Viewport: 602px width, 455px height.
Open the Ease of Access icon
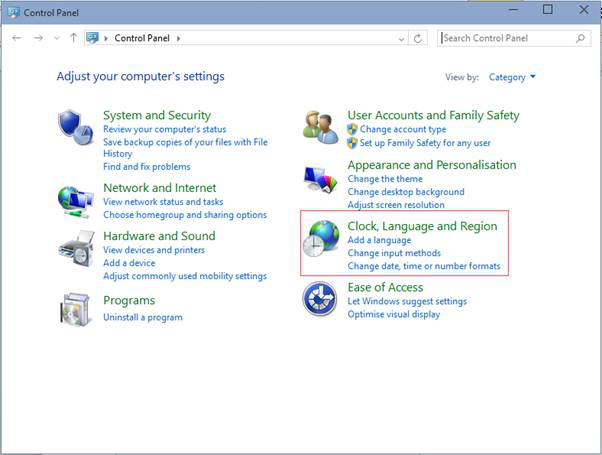[320, 299]
